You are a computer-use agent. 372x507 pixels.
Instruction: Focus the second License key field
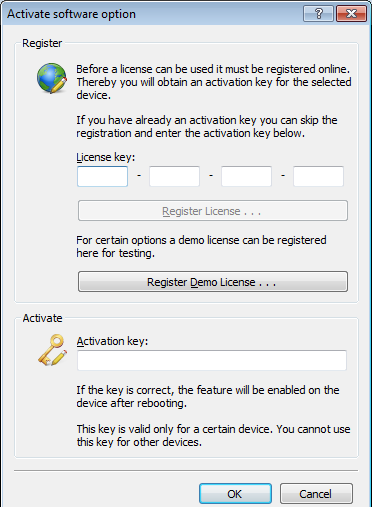174,176
